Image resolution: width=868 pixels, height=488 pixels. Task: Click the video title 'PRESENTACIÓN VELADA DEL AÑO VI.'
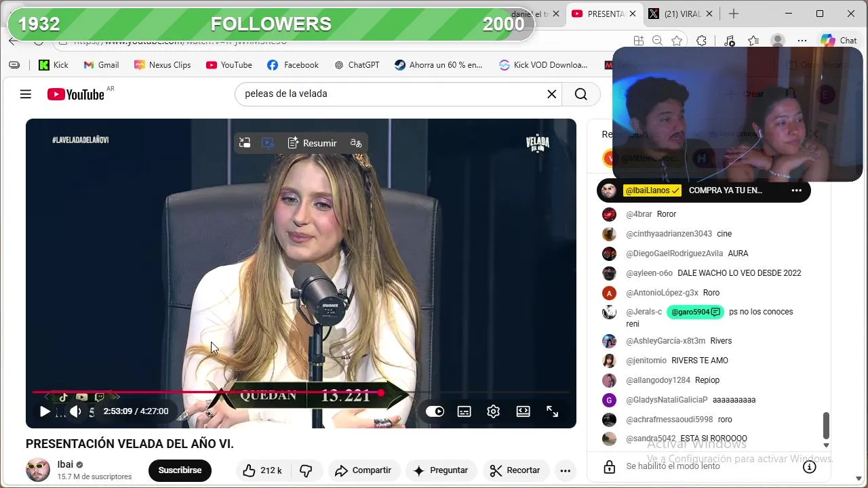tap(130, 444)
